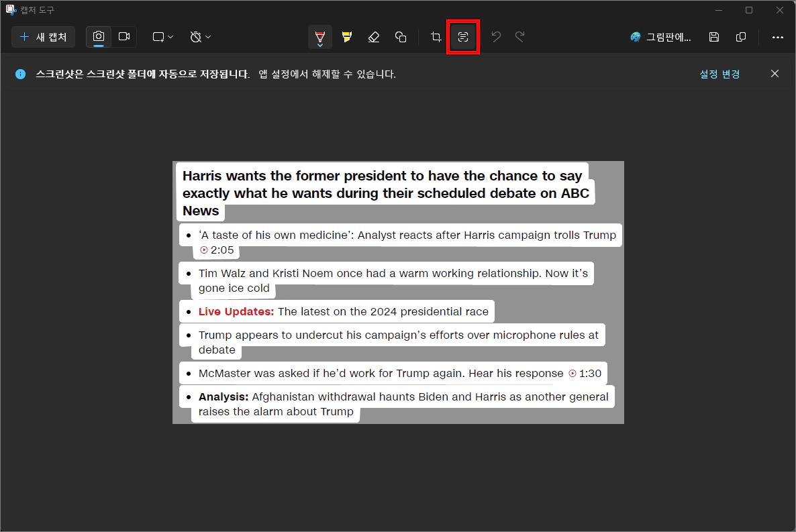Dismiss the auto-save notification banner
Viewport: 796px width, 532px height.
(775, 74)
